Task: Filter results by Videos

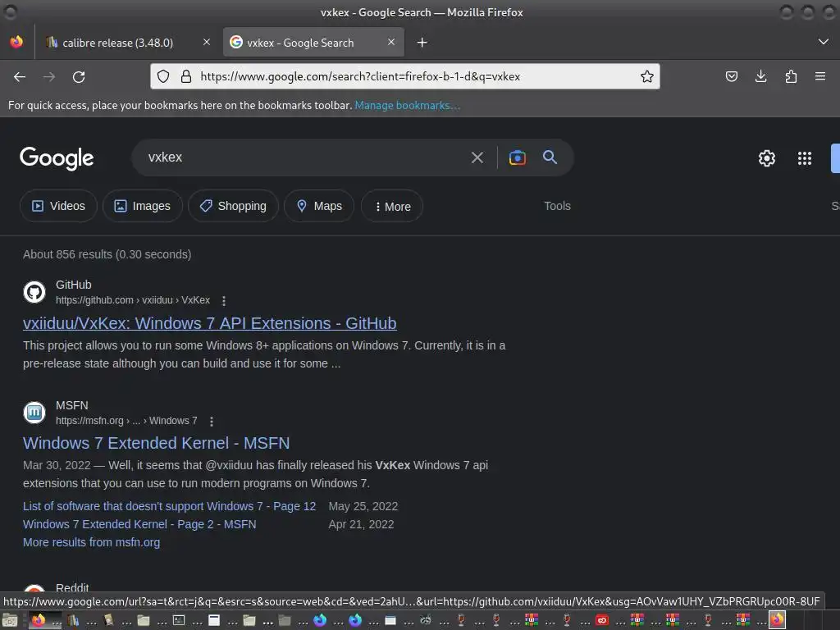Action: coord(58,206)
